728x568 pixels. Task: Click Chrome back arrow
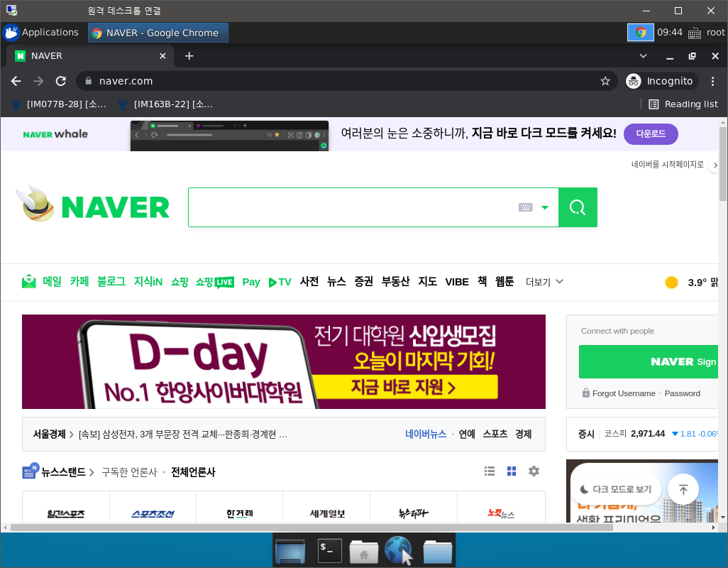(x=16, y=81)
